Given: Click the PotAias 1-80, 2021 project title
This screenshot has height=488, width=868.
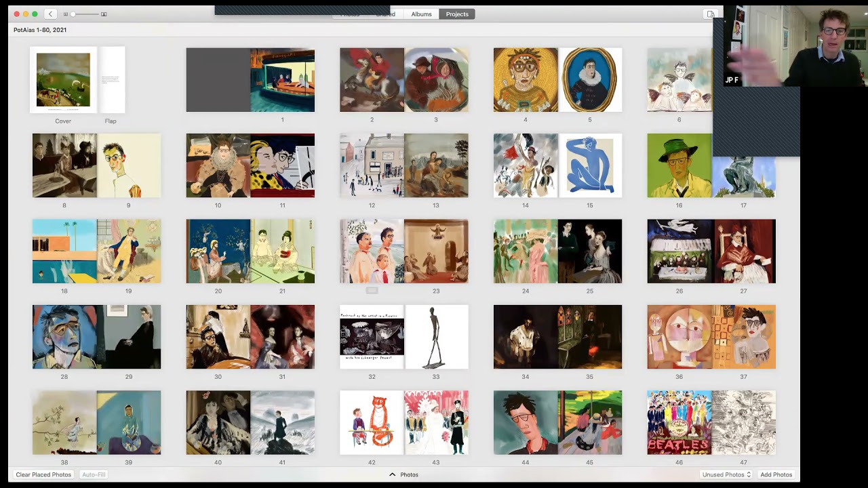Looking at the screenshot, I should click(40, 30).
